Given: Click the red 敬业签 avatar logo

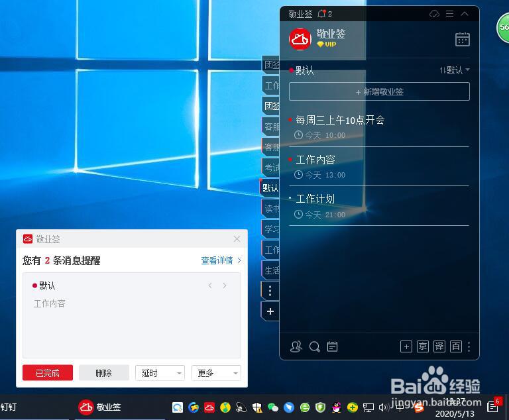Looking at the screenshot, I should [300, 39].
